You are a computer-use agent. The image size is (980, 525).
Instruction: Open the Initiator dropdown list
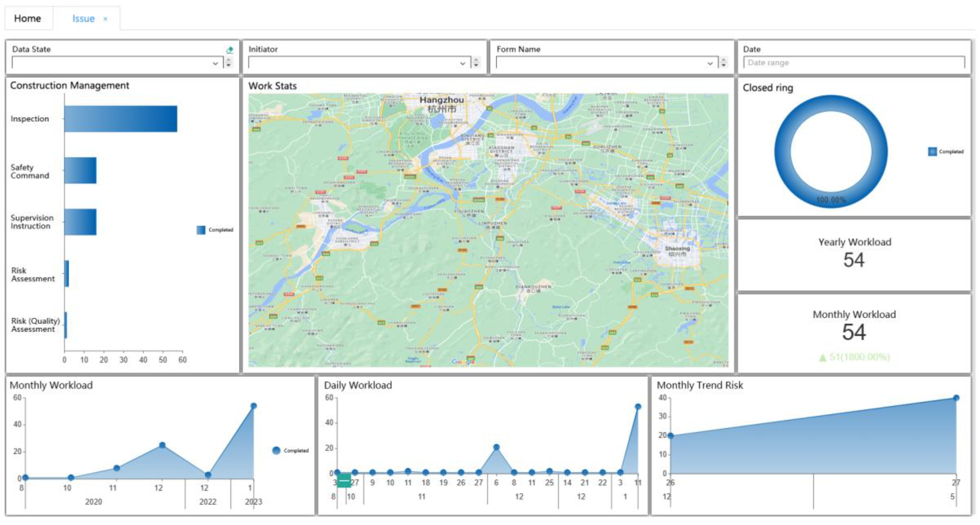463,63
